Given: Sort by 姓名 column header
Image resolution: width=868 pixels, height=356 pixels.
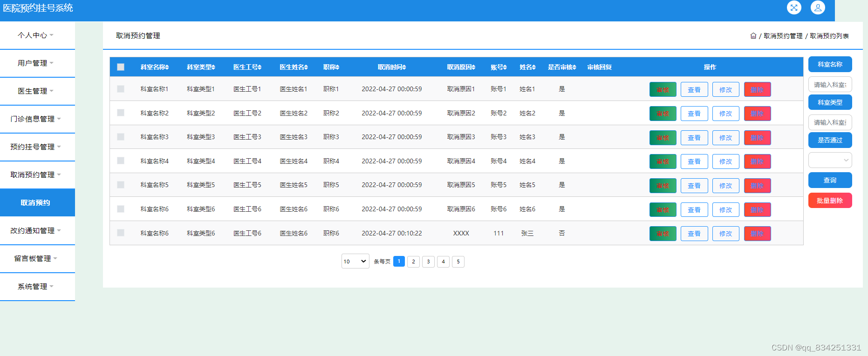Looking at the screenshot, I should (527, 67).
